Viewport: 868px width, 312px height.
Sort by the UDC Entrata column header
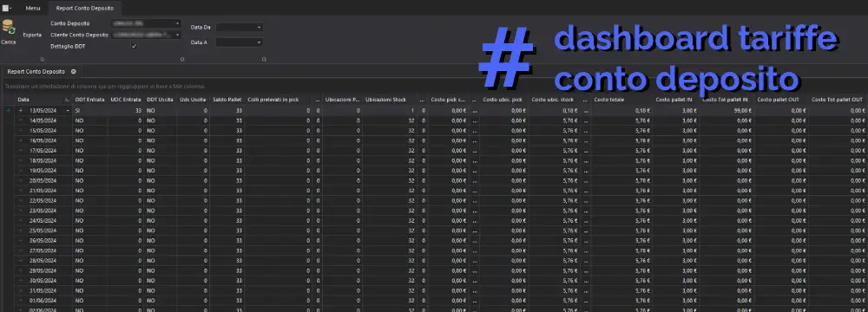point(126,100)
